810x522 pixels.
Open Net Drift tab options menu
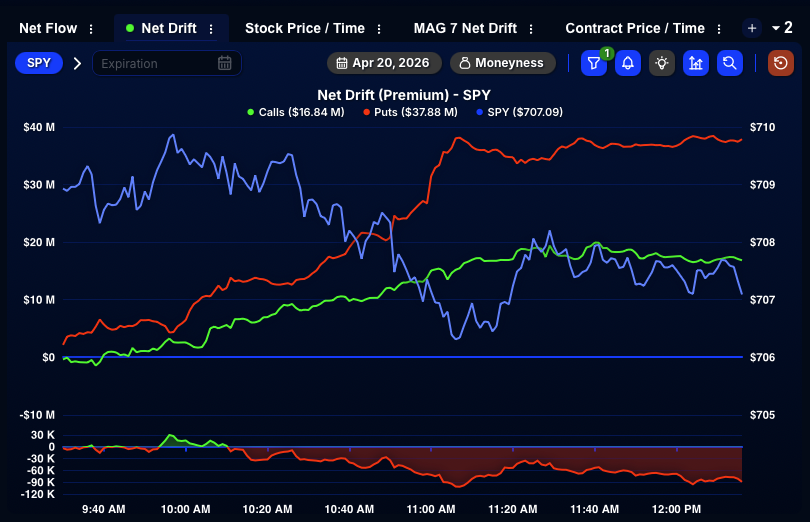point(211,29)
